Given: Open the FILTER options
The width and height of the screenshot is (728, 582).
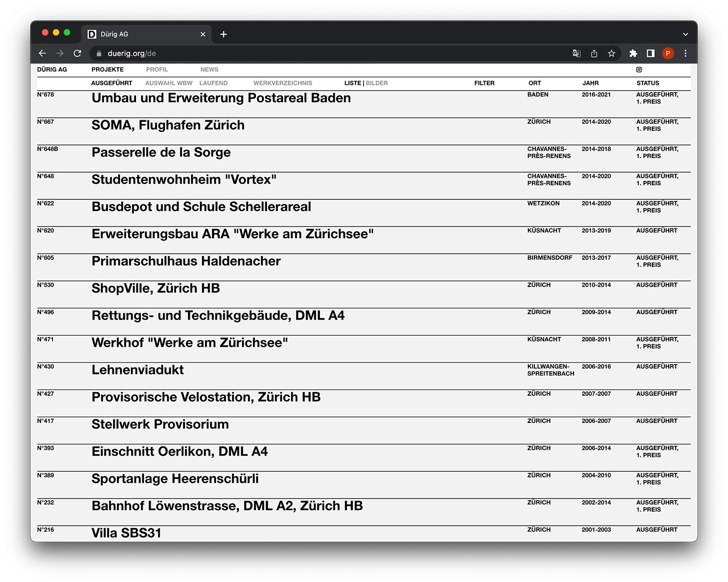Looking at the screenshot, I should pyautogui.click(x=484, y=83).
